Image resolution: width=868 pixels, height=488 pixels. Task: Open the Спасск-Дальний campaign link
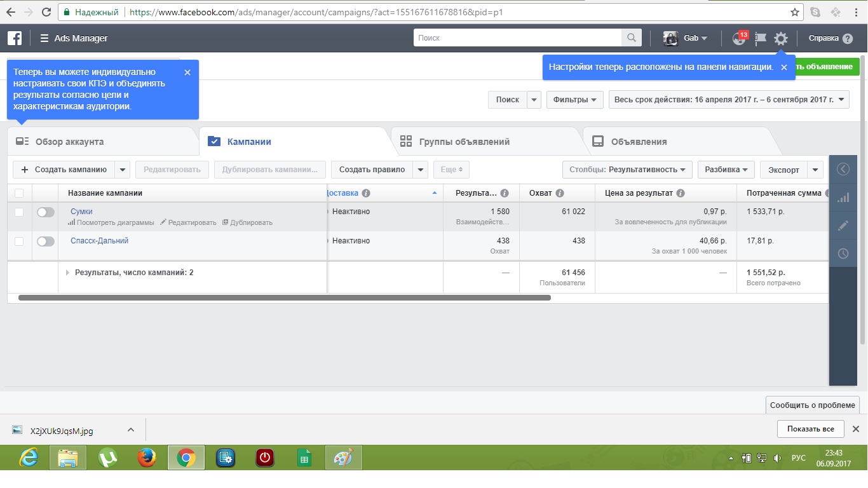[x=100, y=241]
